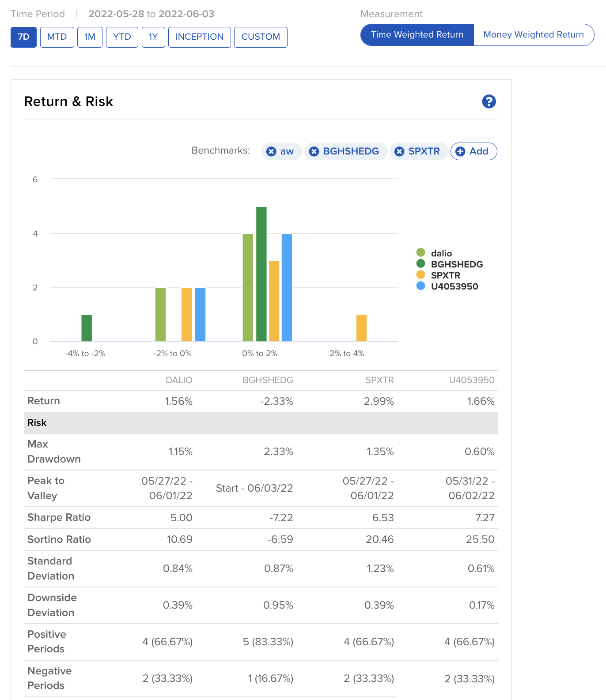Toggle the dalio legend marker
This screenshot has height=700, width=606.
coord(420,253)
